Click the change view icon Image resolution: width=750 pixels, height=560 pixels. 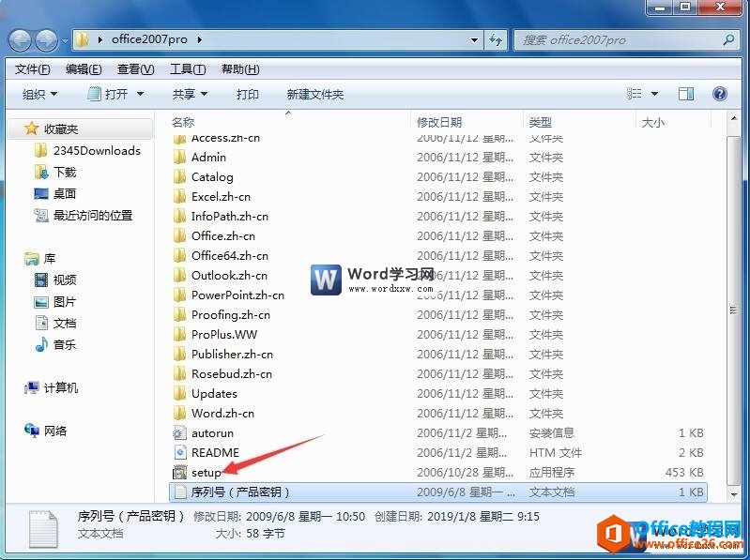point(635,94)
